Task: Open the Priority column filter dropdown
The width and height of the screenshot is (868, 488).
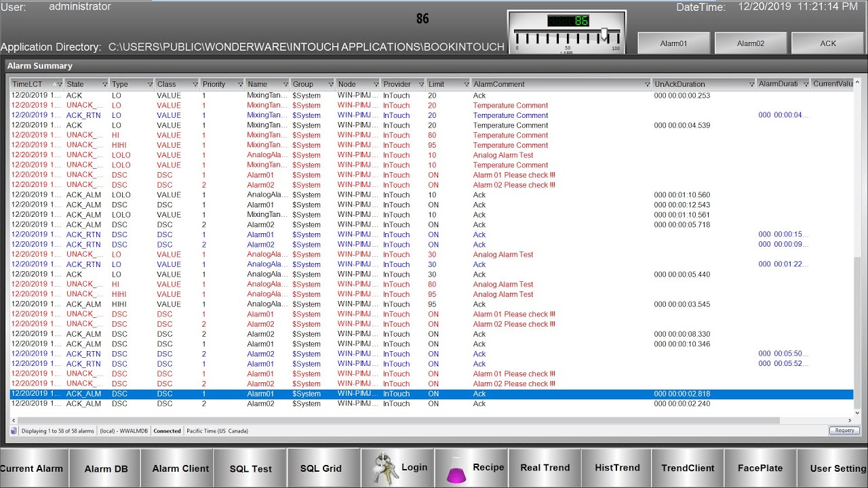Action: point(240,84)
